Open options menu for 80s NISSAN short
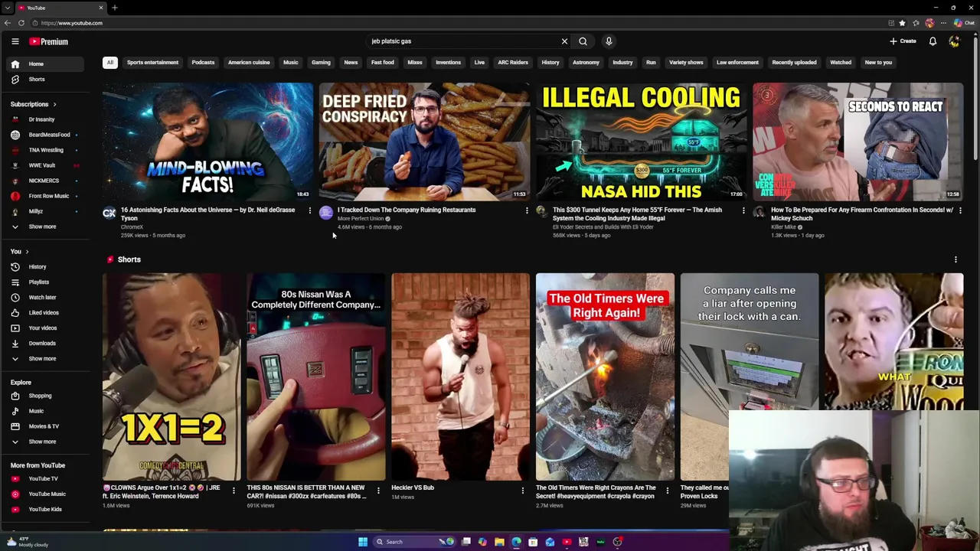980x551 pixels. (378, 491)
